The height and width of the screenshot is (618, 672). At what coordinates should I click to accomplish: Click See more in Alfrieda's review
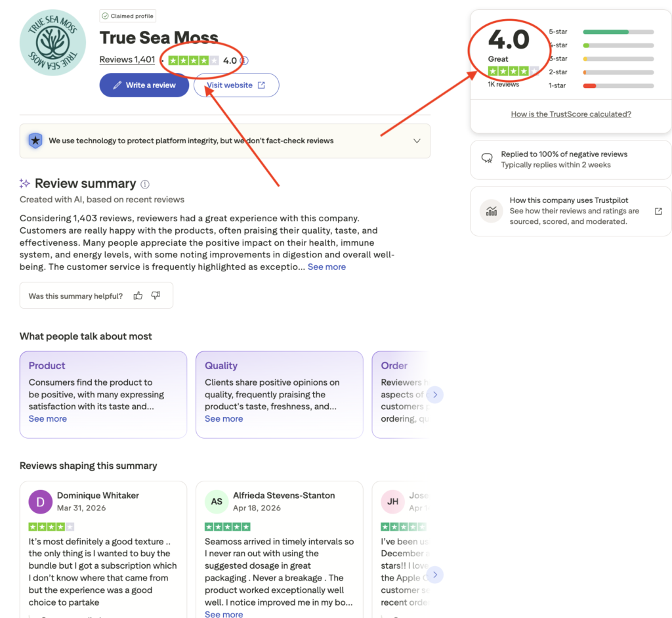click(x=224, y=614)
